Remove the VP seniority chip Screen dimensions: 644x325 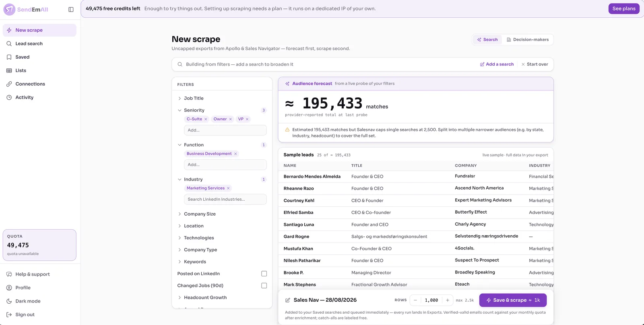point(247,119)
